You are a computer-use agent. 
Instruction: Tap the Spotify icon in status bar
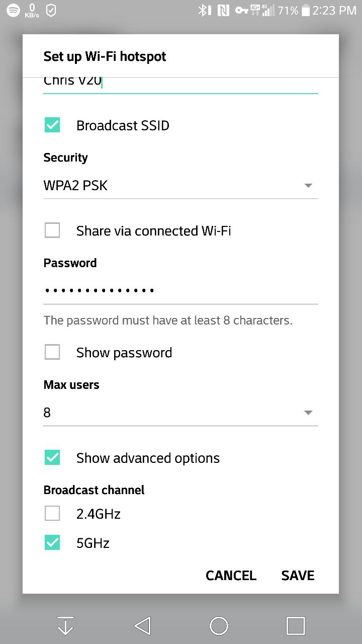click(13, 10)
